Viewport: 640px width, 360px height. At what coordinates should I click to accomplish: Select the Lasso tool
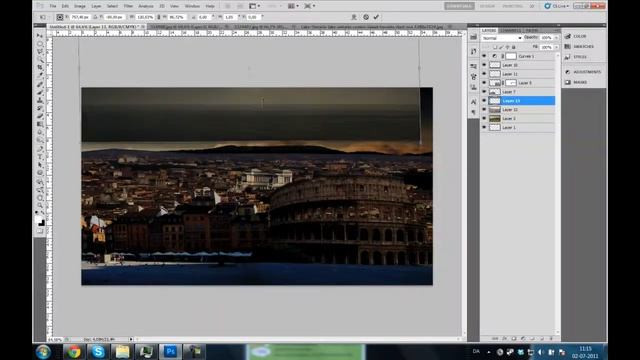coord(40,52)
